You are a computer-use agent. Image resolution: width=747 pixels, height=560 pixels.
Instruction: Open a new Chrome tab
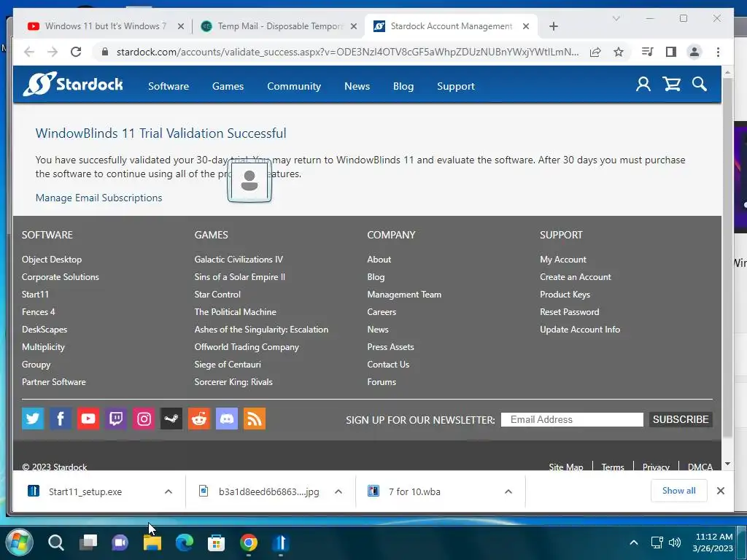(554, 26)
